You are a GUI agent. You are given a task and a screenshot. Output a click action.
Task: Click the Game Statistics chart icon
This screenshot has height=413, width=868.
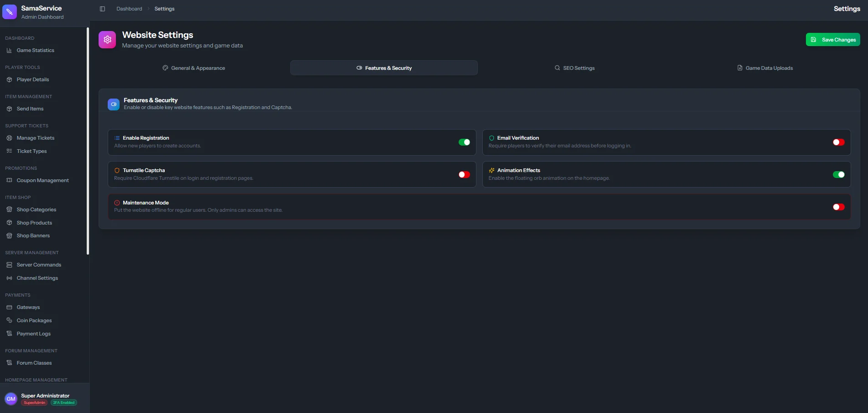pyautogui.click(x=9, y=50)
